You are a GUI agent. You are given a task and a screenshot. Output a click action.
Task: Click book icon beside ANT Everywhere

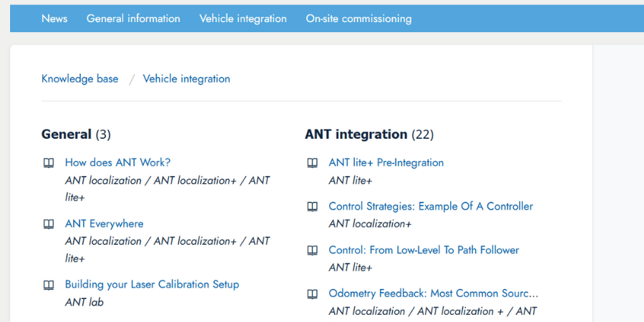[49, 224]
